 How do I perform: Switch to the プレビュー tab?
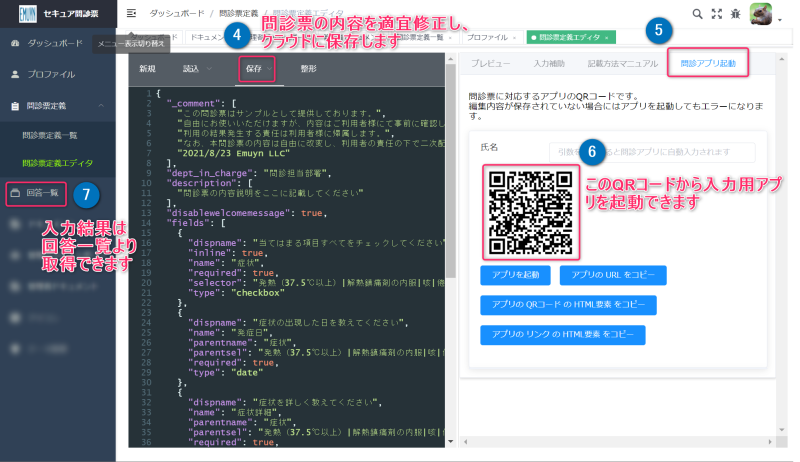490,63
